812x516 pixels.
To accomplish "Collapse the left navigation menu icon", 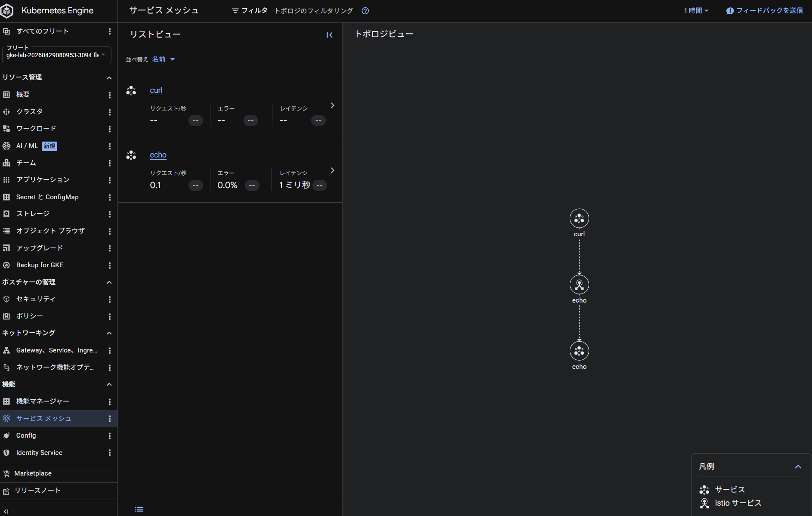I will (6, 511).
